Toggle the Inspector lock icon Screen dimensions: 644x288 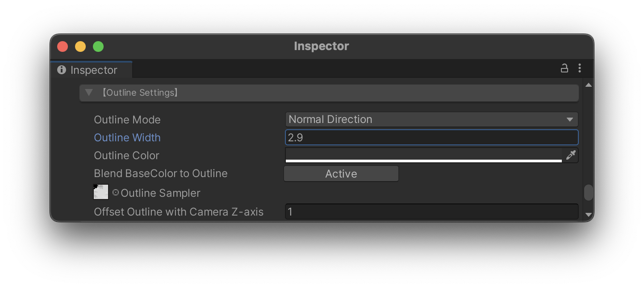pos(565,68)
